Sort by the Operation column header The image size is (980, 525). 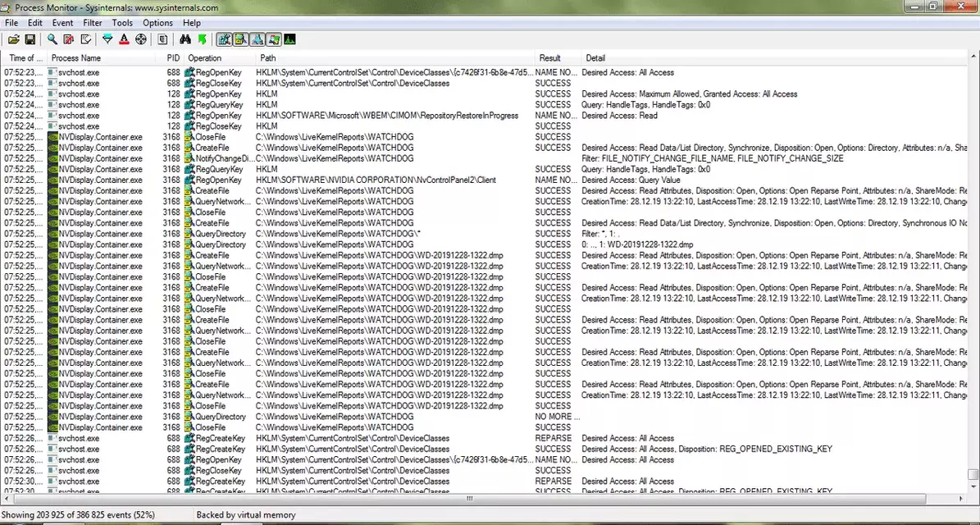pos(220,58)
